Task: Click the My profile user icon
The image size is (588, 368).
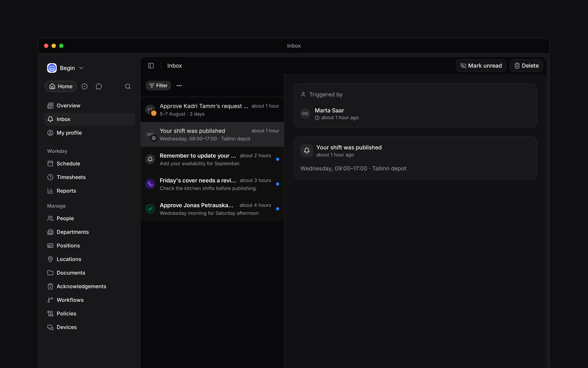Action: (x=50, y=133)
